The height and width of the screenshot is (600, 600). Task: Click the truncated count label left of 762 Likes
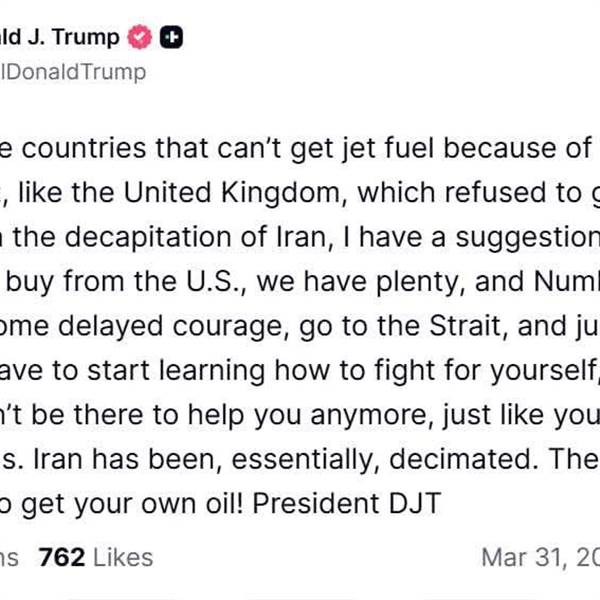coord(9,557)
